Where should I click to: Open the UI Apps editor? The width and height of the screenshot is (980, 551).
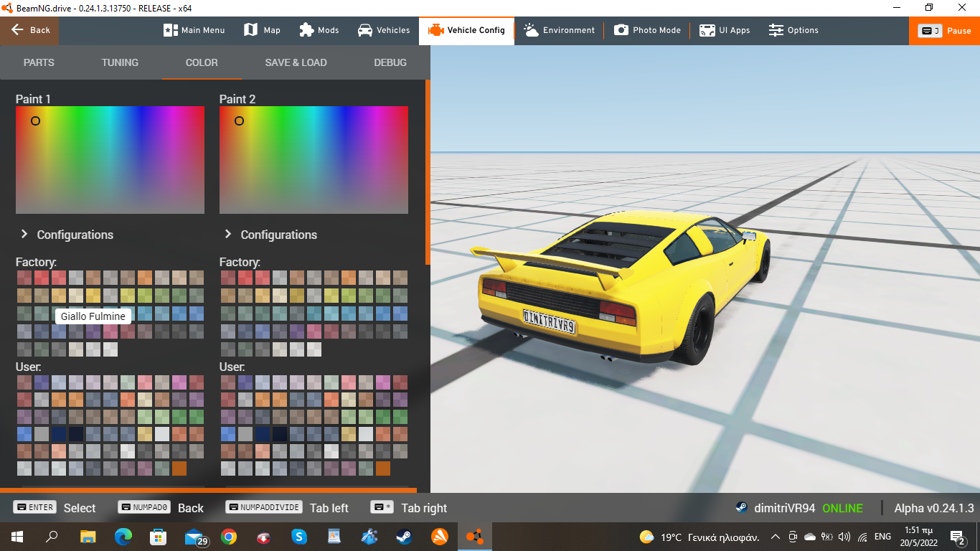click(725, 30)
